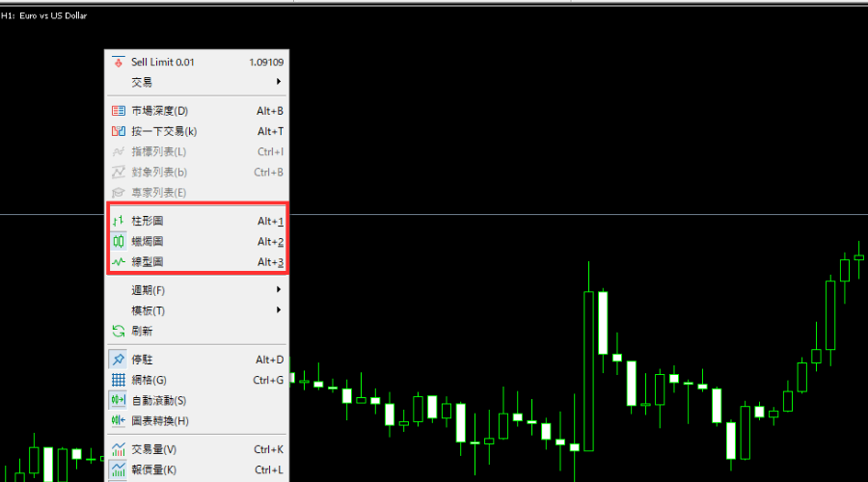Image resolution: width=868 pixels, height=482 pixels.
Task: Expand the 交易 submenu arrow
Action: (279, 82)
